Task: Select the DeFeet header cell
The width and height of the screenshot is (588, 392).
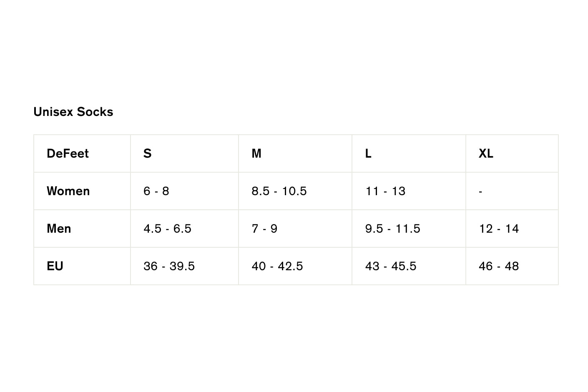Action: point(68,153)
